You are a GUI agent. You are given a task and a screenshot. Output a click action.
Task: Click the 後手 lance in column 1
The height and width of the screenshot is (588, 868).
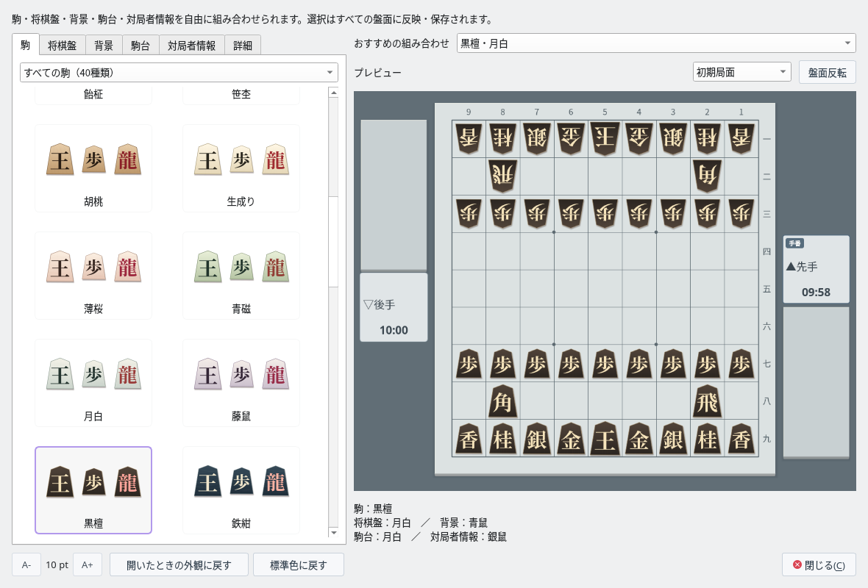(741, 137)
